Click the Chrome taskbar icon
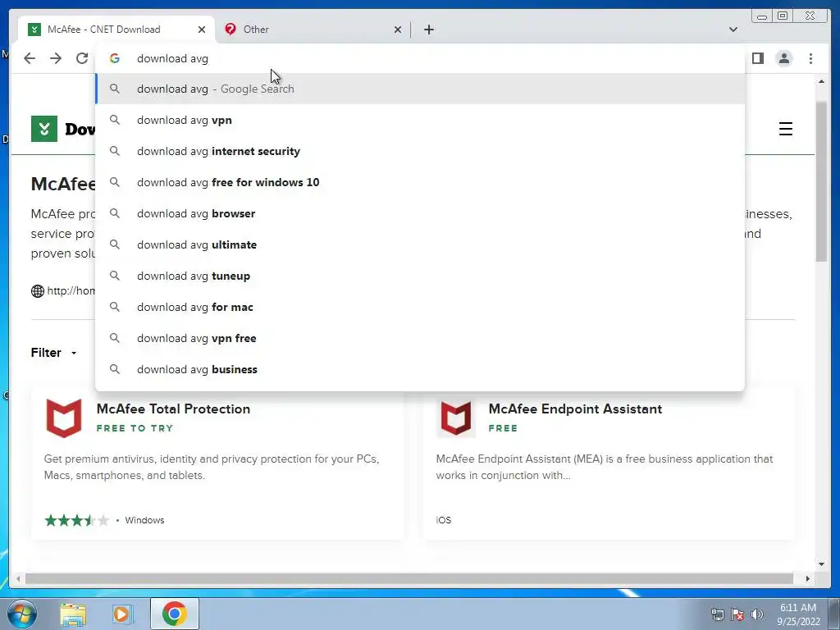Viewport: 840px width, 630px height. [174, 614]
